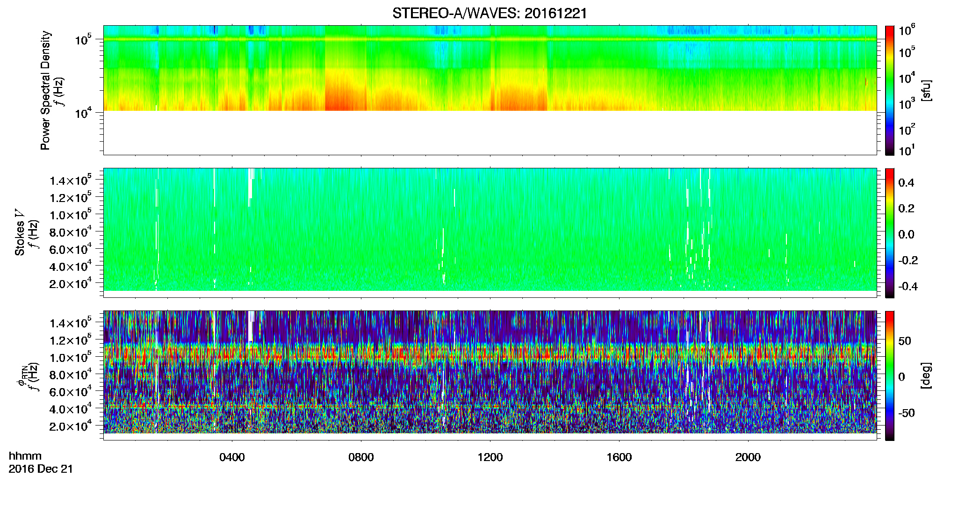This screenshot has height=505, width=980.
Task: Click the 1600 time tick label
Action: click(x=619, y=457)
